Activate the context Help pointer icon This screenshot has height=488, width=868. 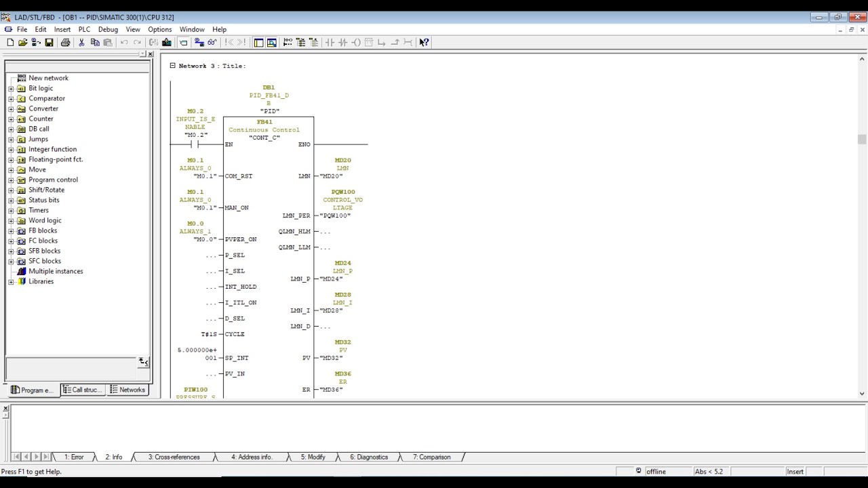pyautogui.click(x=424, y=42)
